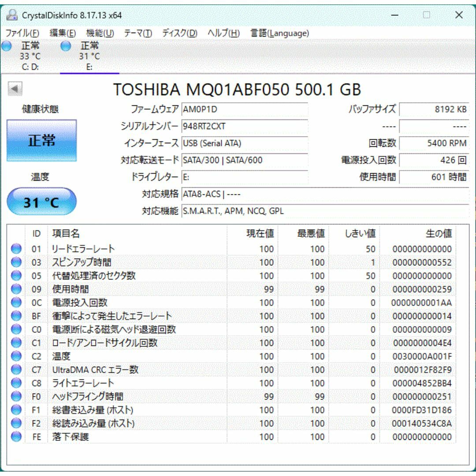Click status orb for C7 UltraDMA CRC エラー数
Screen dimensions: 476x476
click(x=16, y=369)
